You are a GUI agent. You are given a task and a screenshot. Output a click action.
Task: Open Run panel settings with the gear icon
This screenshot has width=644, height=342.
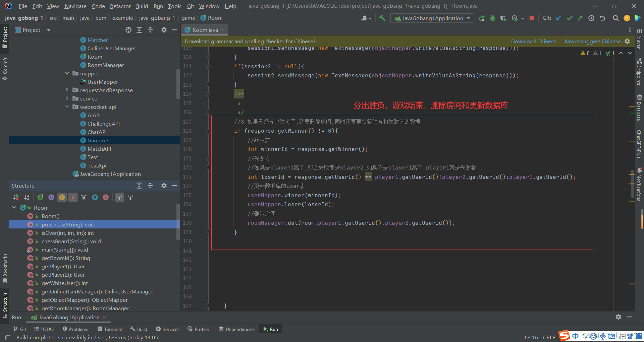tap(619, 317)
